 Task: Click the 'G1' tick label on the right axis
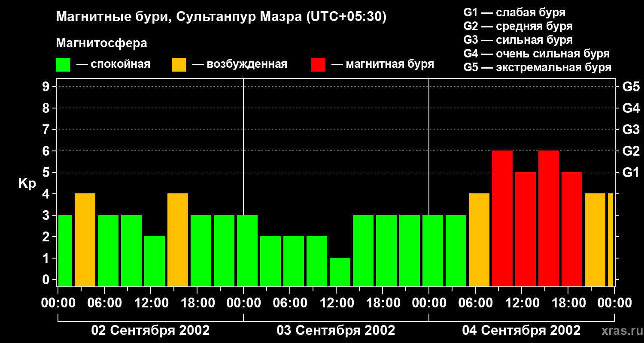coord(631,172)
